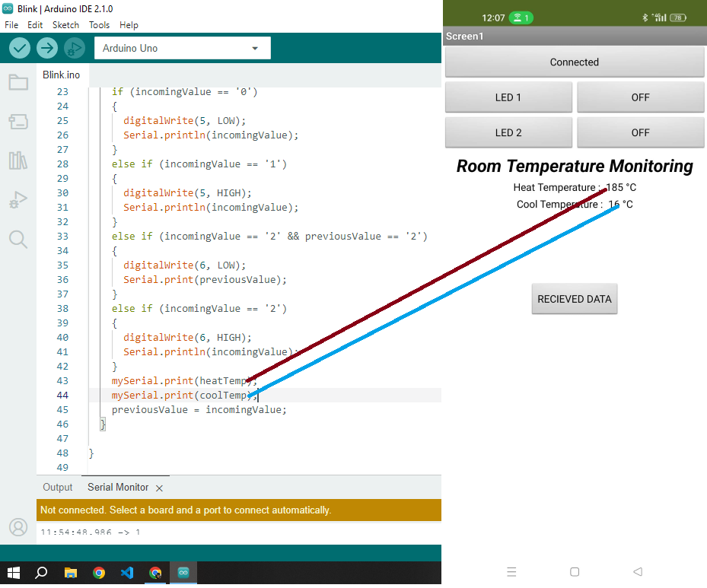Image resolution: width=707 pixels, height=588 pixels.
Task: Close the Serial Monitor tab
Action: (x=159, y=488)
